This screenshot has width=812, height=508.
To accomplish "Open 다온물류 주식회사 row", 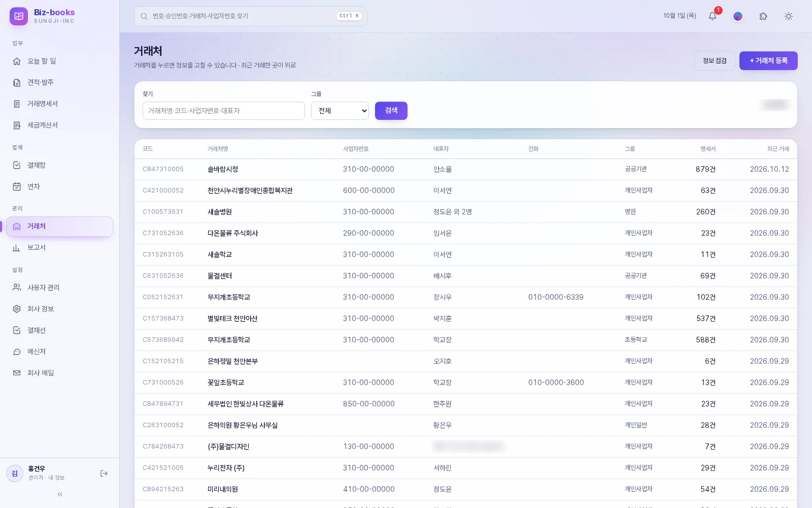I will coord(466,233).
